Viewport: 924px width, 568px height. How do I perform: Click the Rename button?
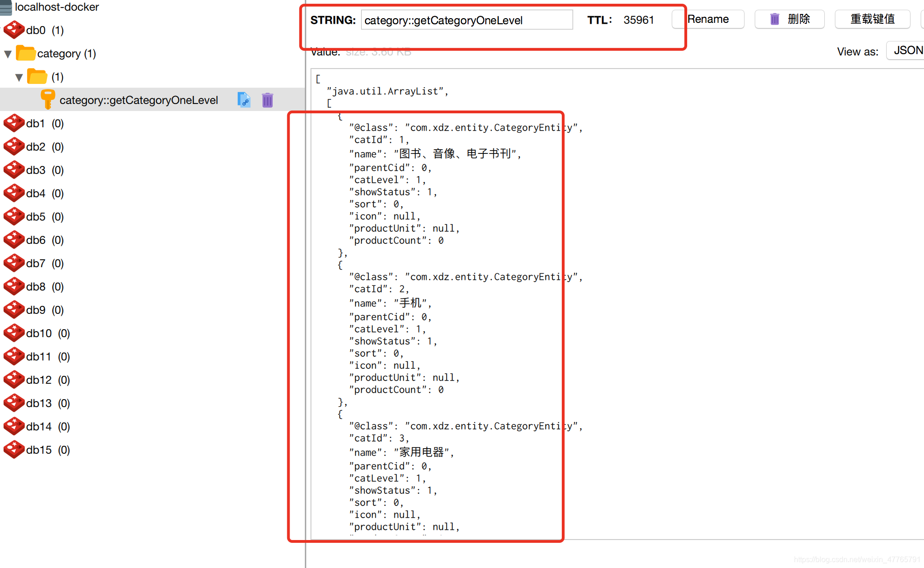pyautogui.click(x=708, y=19)
